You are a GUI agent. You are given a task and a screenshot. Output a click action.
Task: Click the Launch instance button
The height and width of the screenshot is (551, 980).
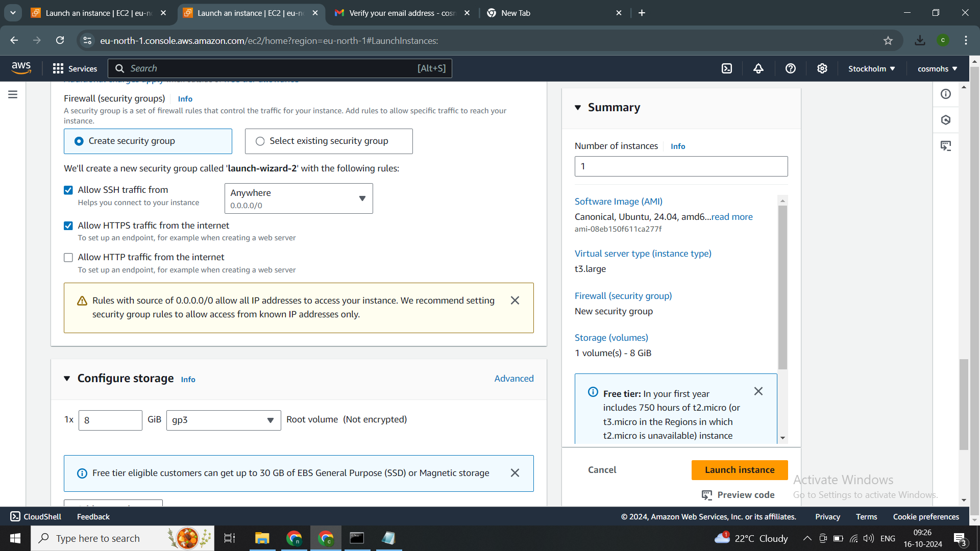click(739, 469)
